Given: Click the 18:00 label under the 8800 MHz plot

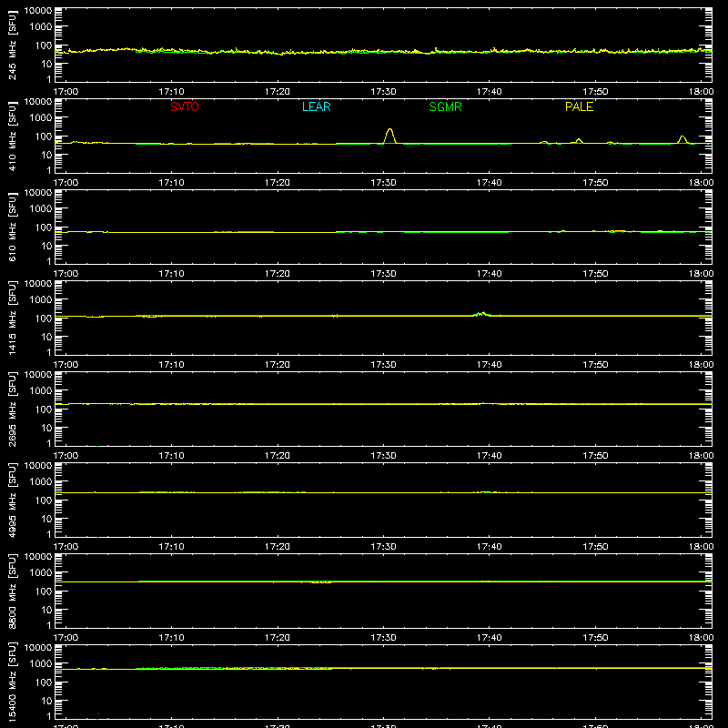Looking at the screenshot, I should tap(701, 638).
